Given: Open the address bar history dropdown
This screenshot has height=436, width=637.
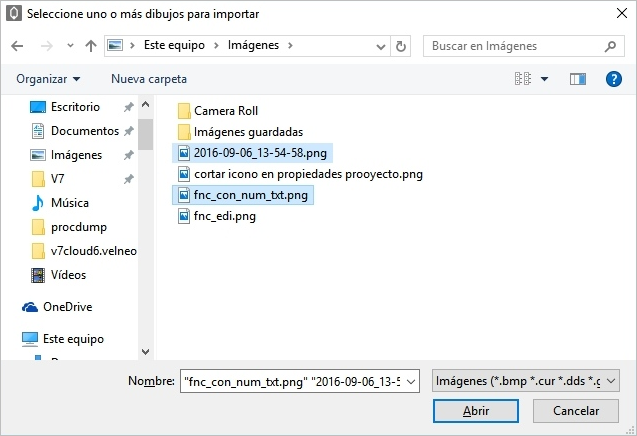Looking at the screenshot, I should (381, 46).
